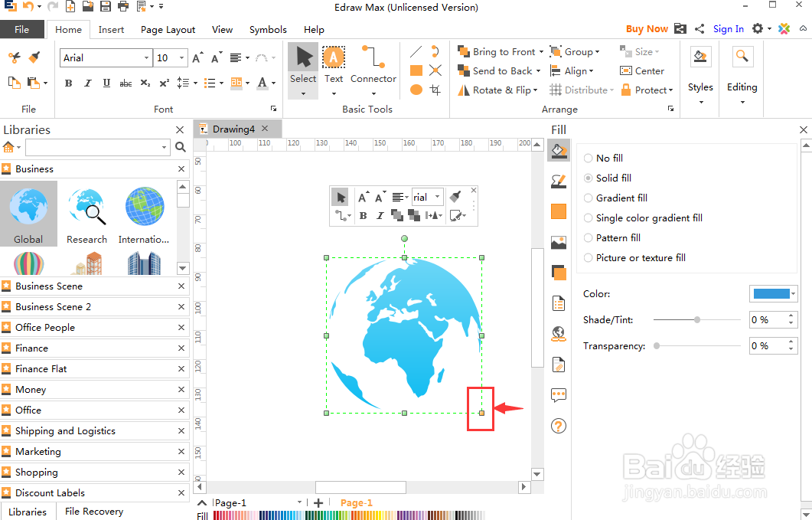Open the Align dropdown menu
This screenshot has height=520, width=812.
pyautogui.click(x=572, y=71)
